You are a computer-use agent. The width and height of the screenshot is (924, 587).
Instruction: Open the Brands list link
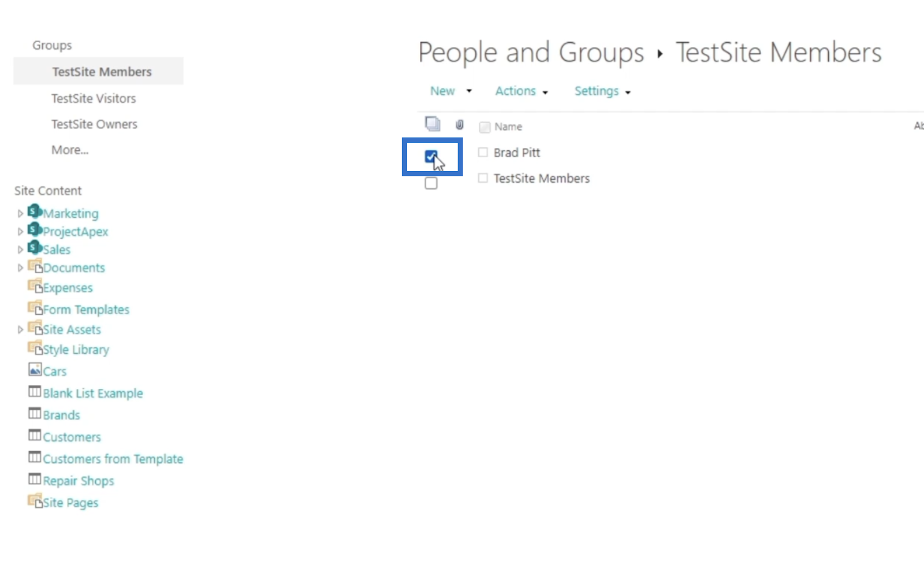pos(61,415)
